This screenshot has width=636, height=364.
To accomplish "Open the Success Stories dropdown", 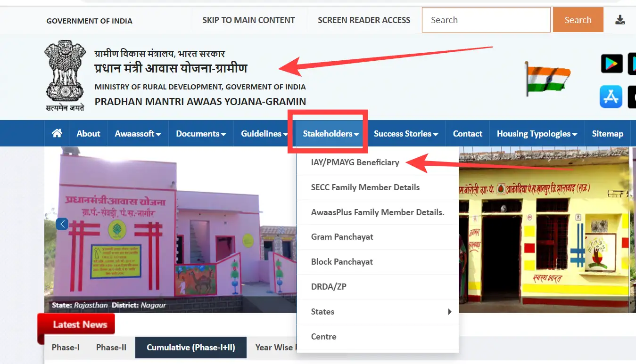I will coord(406,133).
